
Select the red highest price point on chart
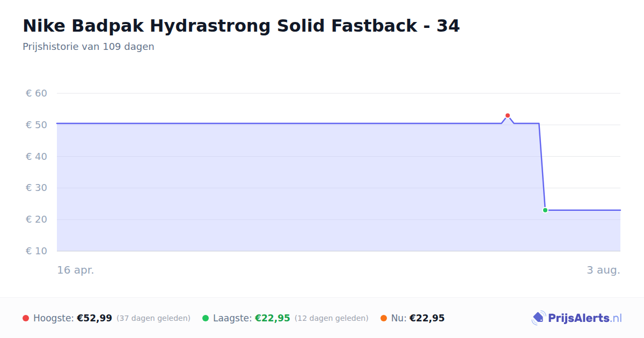pos(508,116)
